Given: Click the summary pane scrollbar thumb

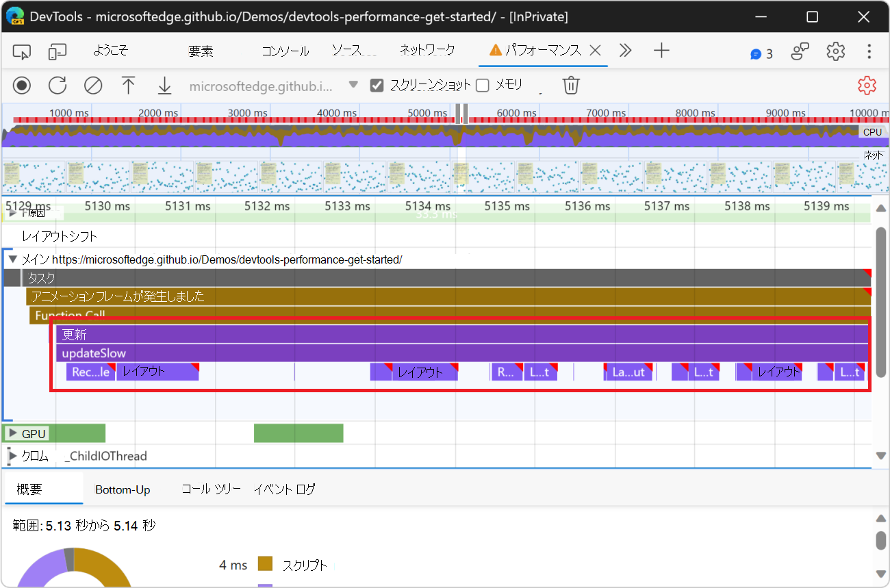Looking at the screenshot, I should 880,540.
